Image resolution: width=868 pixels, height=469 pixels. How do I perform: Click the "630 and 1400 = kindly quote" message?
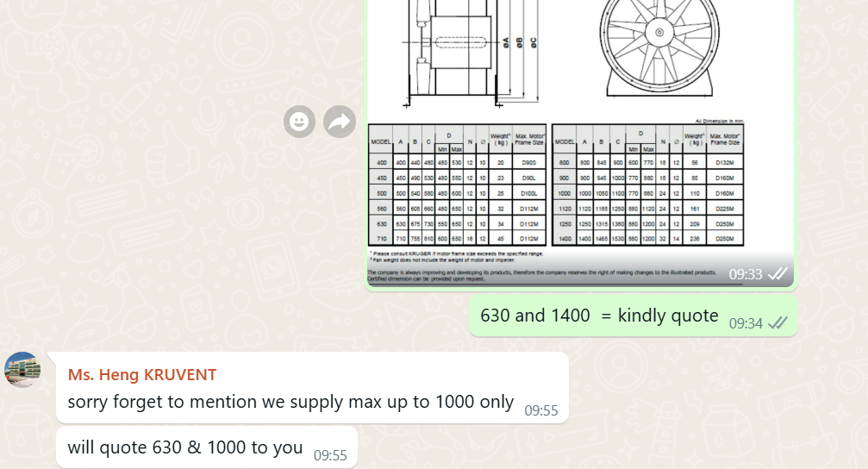[599, 316]
